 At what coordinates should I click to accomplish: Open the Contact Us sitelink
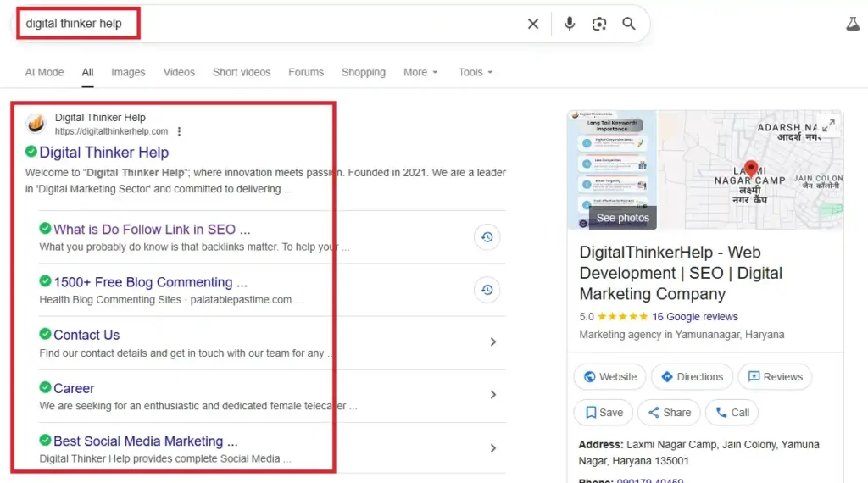pos(86,335)
